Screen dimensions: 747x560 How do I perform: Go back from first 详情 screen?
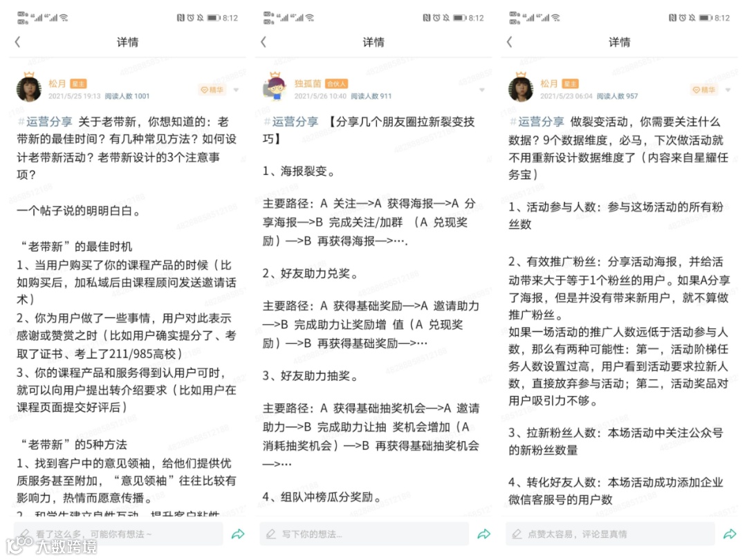pos(17,42)
